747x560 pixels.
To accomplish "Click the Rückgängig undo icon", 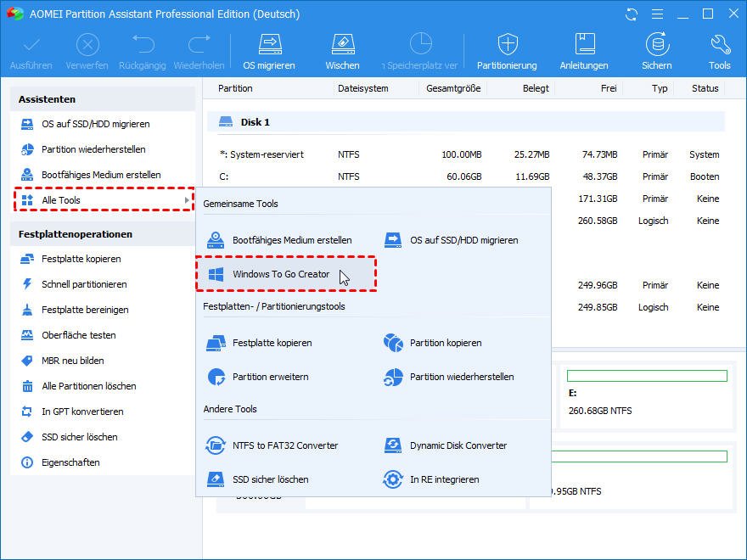I will [143, 45].
